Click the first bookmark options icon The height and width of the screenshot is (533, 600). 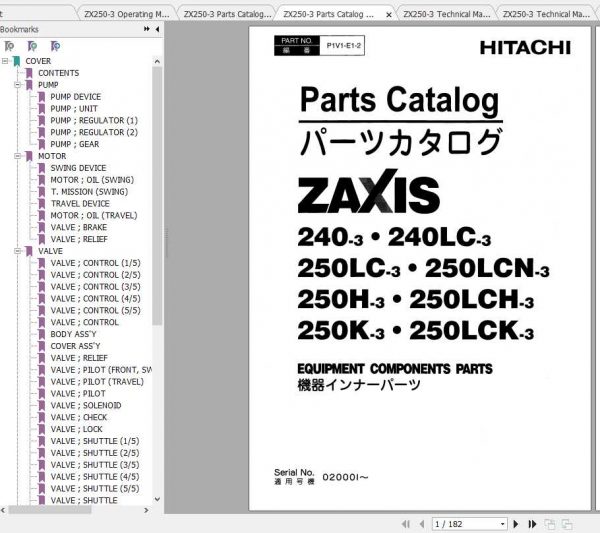click(9, 46)
